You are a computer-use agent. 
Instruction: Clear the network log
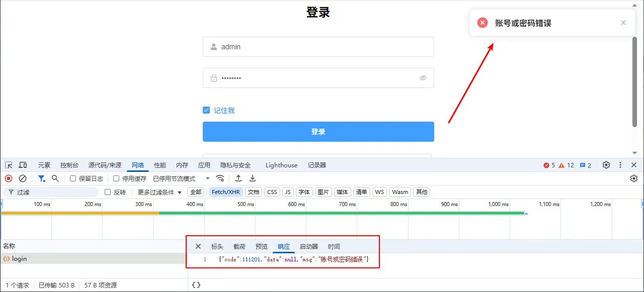(x=23, y=178)
